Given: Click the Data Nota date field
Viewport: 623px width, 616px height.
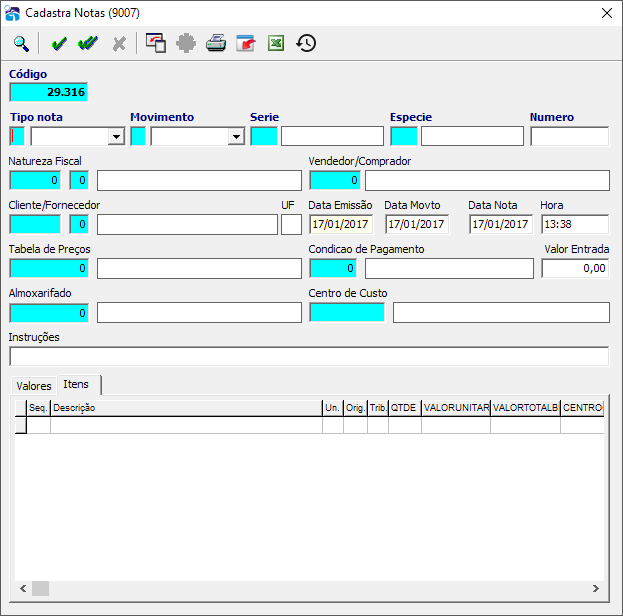Looking at the screenshot, I should coord(501,224).
